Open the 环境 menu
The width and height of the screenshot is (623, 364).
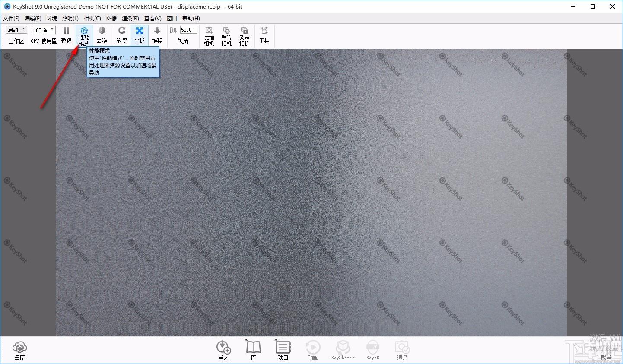[52, 18]
